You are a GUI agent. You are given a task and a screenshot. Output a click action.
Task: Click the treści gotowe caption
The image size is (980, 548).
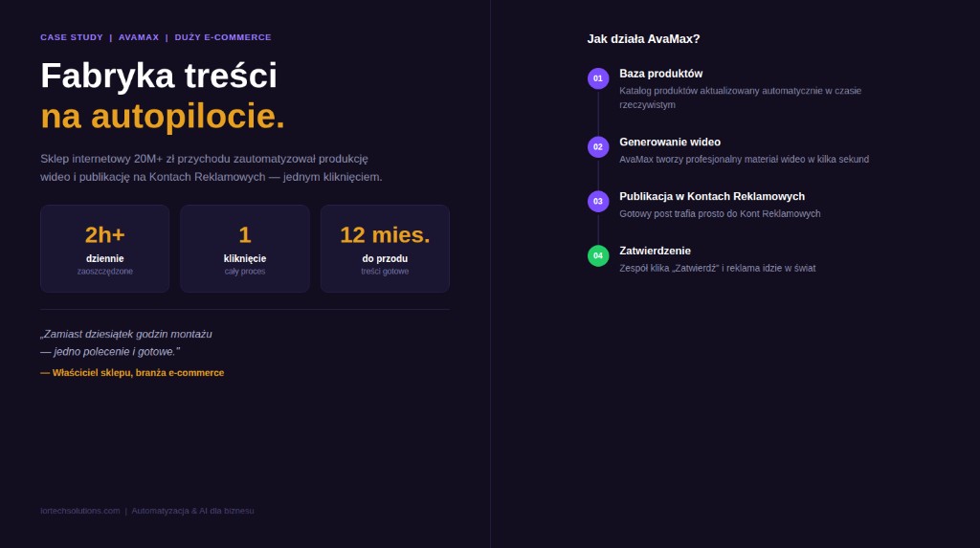pos(385,272)
